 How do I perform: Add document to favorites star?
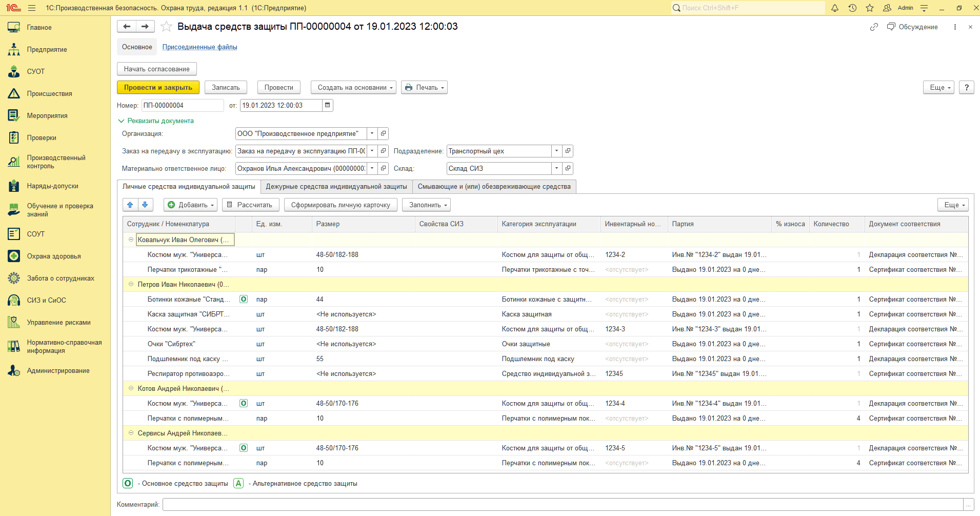[166, 27]
